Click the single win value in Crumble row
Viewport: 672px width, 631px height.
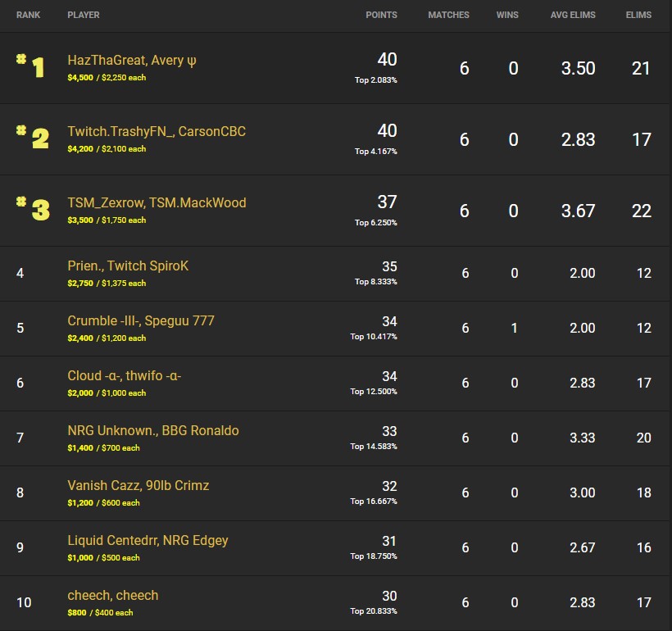[515, 328]
